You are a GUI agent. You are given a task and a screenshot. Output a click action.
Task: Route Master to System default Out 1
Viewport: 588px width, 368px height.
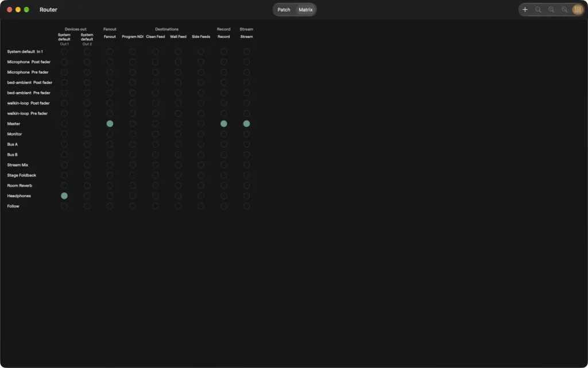64,124
